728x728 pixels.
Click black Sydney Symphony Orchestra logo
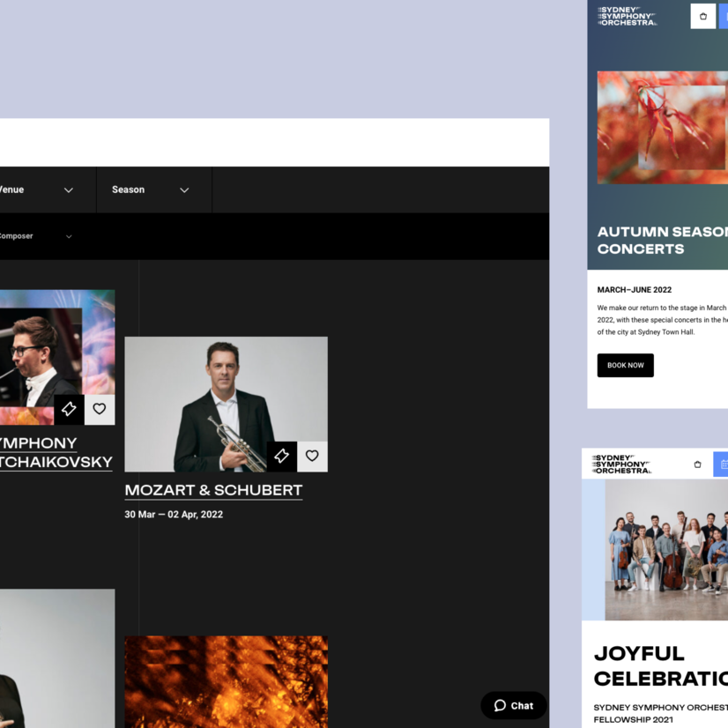[x=621, y=464]
